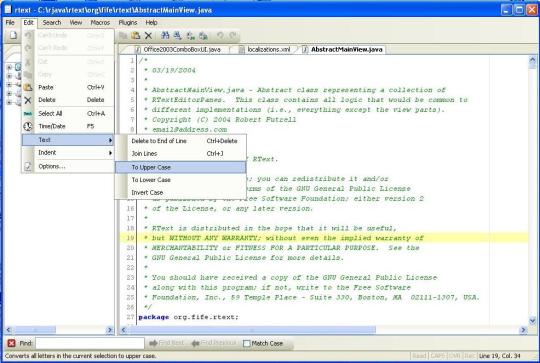Click the Delete X icon in the toolbar
The width and height of the screenshot is (540, 363).
coord(148,35)
